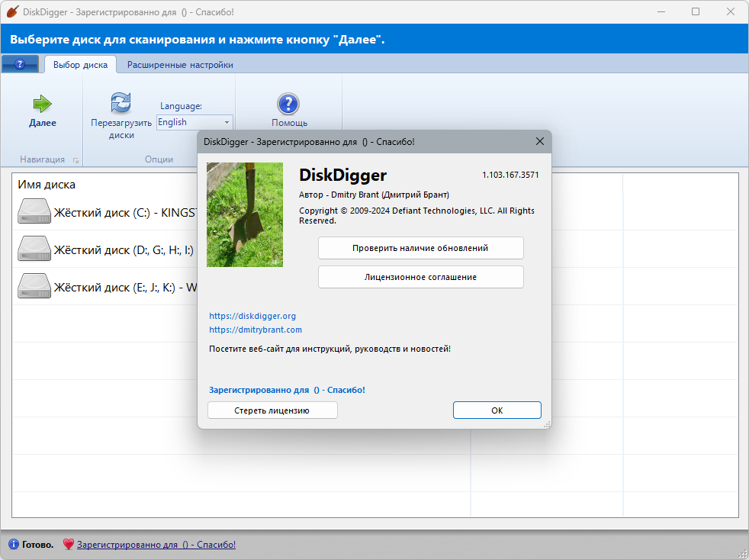Click the Имя диска column header
The image size is (749, 560).
click(x=47, y=185)
